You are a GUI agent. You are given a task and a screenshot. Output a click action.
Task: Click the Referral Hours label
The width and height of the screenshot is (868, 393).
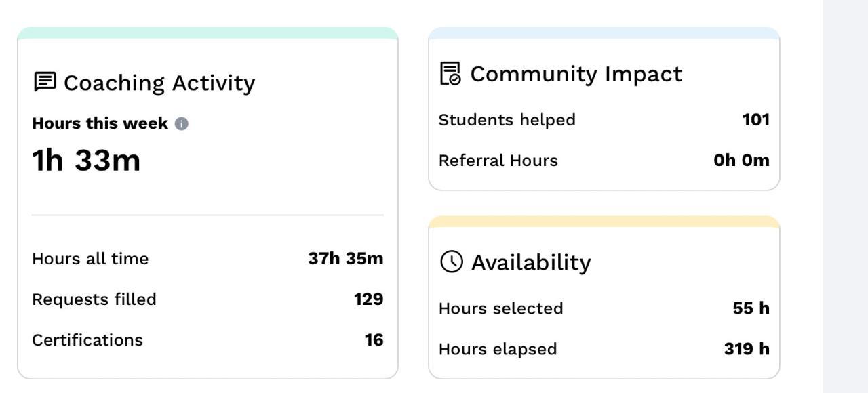click(498, 161)
